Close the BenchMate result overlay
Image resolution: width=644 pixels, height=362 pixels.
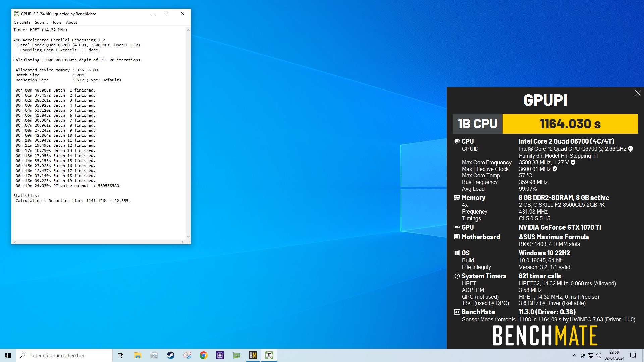point(638,93)
